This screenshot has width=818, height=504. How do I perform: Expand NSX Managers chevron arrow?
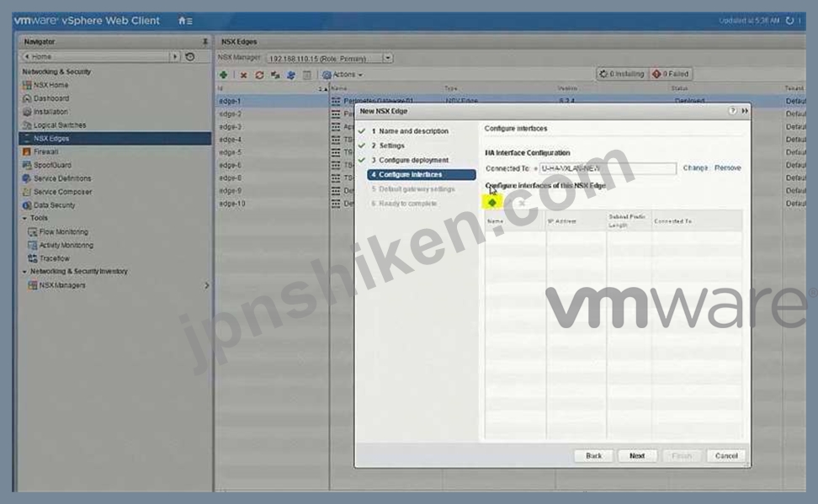[206, 285]
